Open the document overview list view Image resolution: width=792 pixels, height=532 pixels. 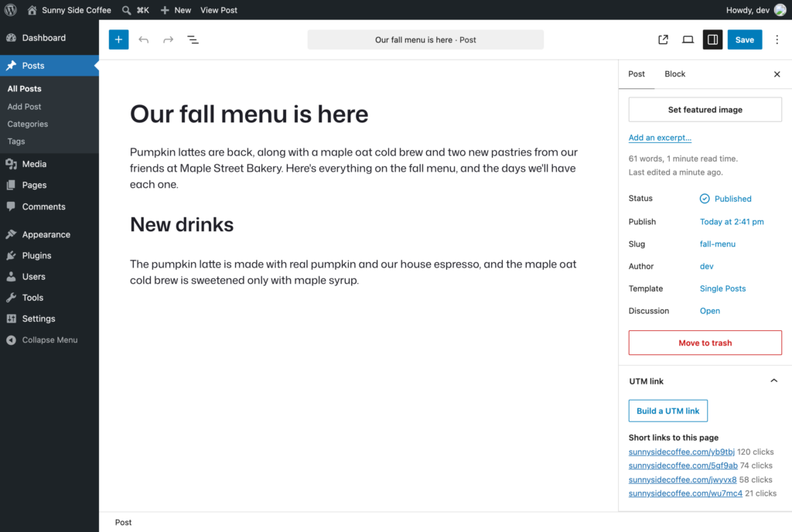(x=193, y=40)
